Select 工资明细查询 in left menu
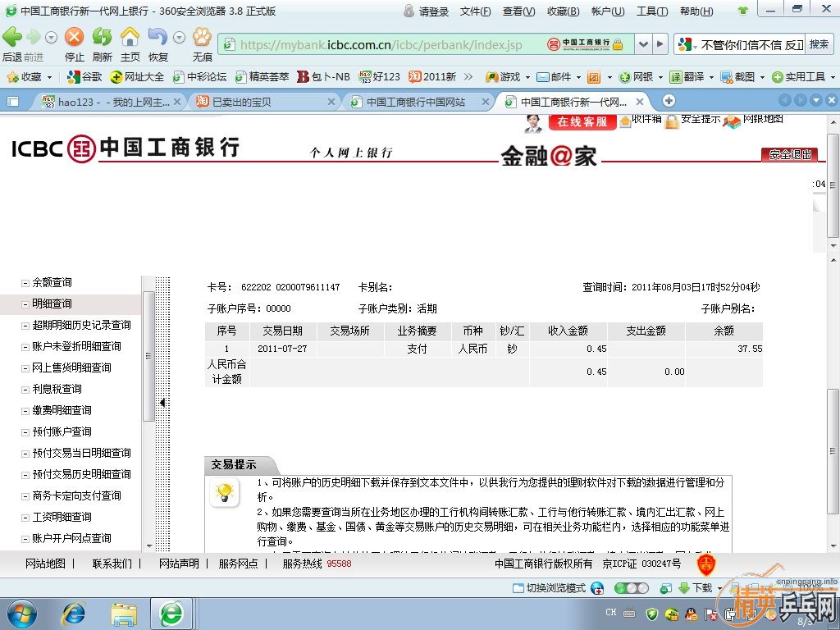Image resolution: width=840 pixels, height=630 pixels. (62, 517)
